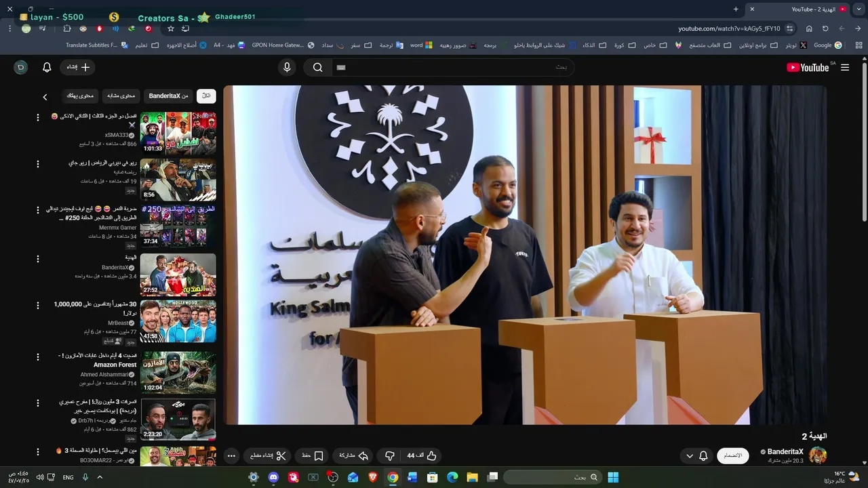This screenshot has height=488, width=868.
Task: Click the الانضمام join button
Action: (x=733, y=455)
